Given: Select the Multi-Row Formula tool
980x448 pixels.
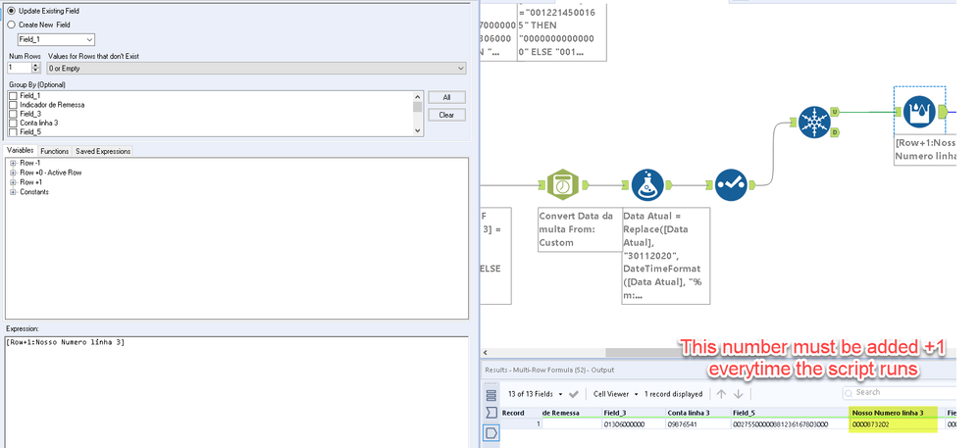Looking at the screenshot, I should (x=918, y=113).
